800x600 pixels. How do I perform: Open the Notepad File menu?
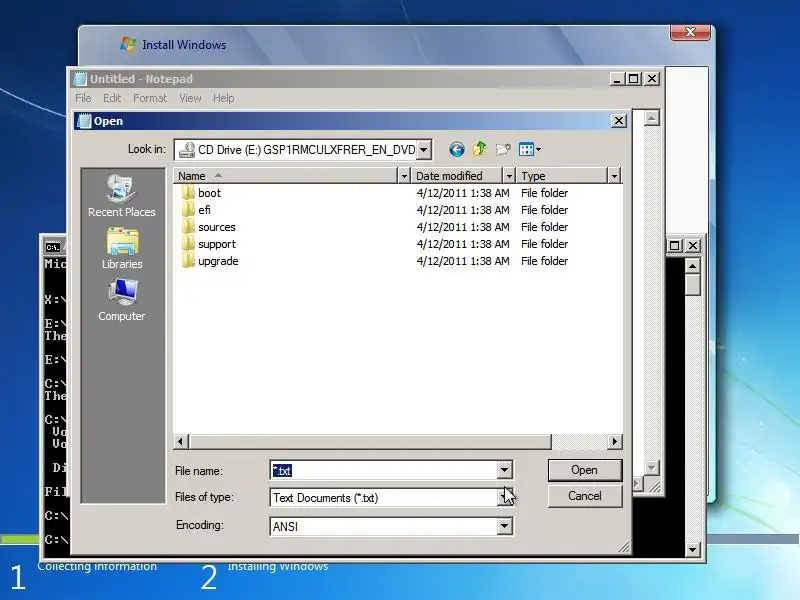(x=83, y=98)
